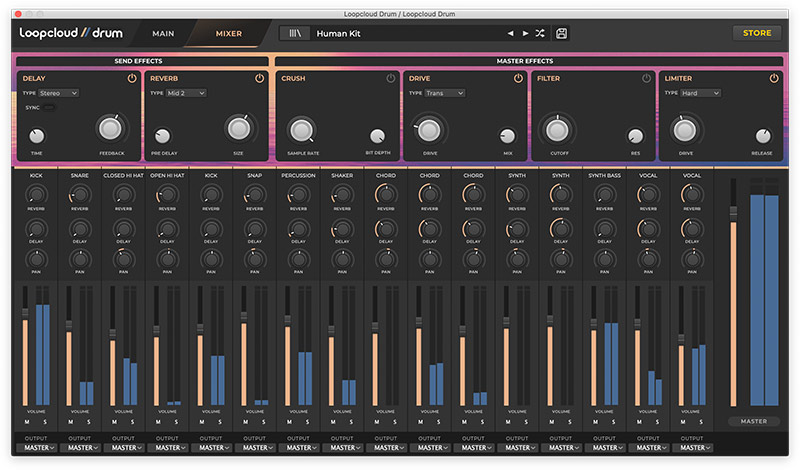Open the Percussion output dropdown

(x=298, y=448)
